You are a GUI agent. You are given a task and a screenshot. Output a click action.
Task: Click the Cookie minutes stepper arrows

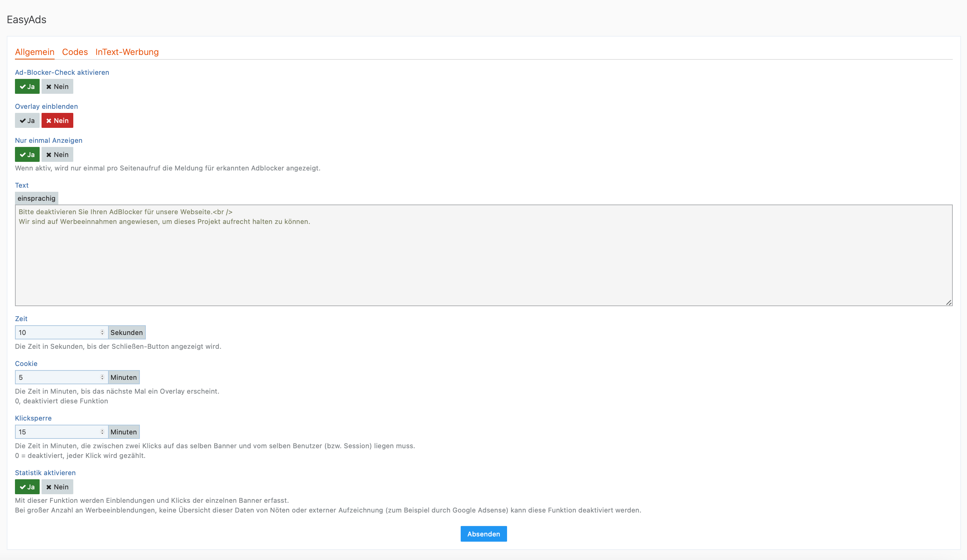102,378
